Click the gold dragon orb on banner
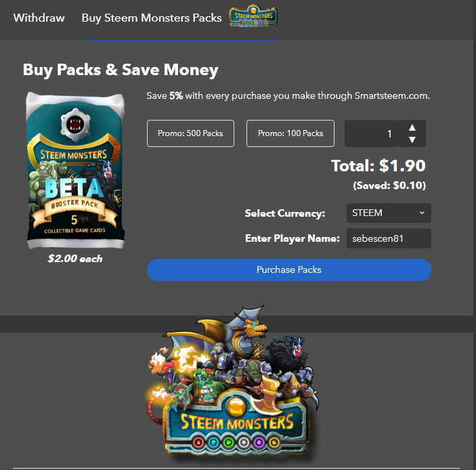The image size is (476, 470). (274, 442)
